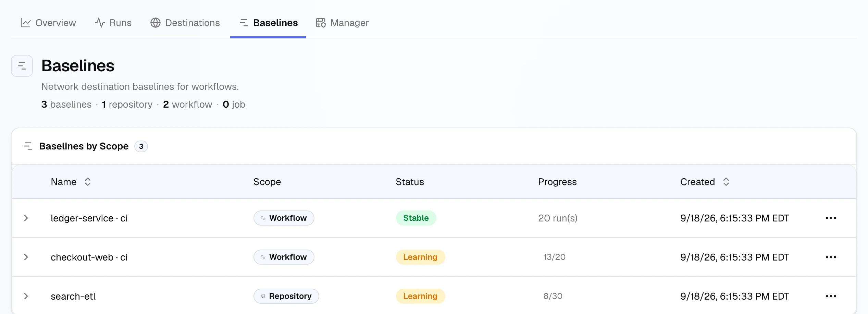Click the Repository scope badge for search-etl
Screen dimensions: 868x314
[x=286, y=296]
